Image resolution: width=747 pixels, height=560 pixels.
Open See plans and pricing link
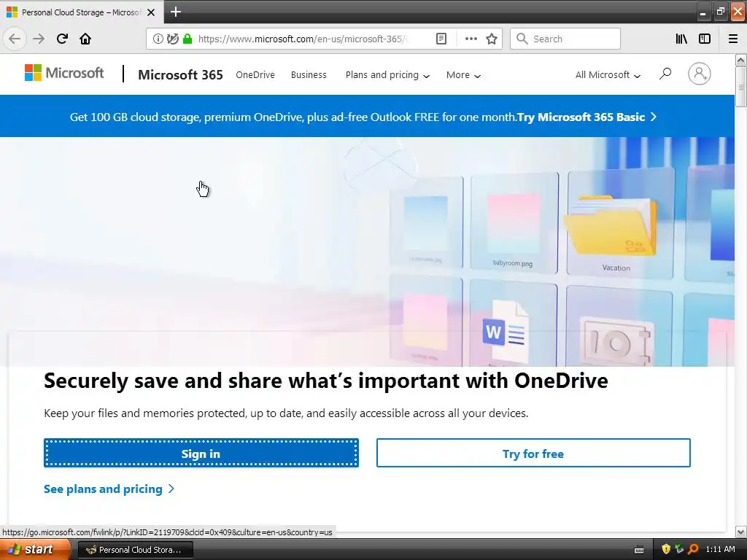(109, 489)
